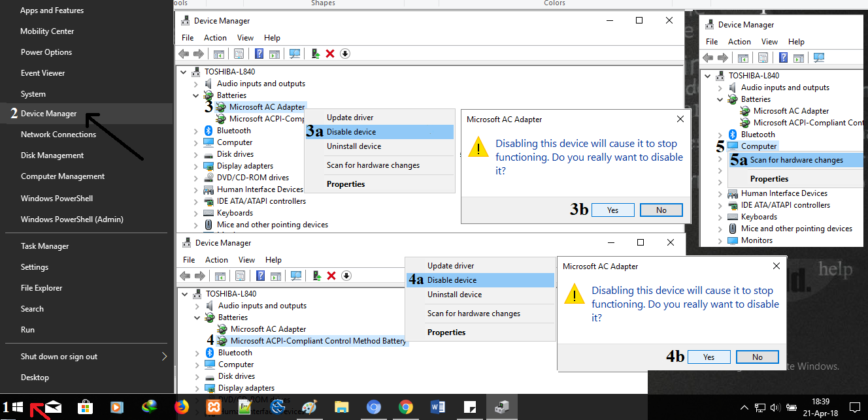Launch Google Chrome from the taskbar

tap(405, 408)
